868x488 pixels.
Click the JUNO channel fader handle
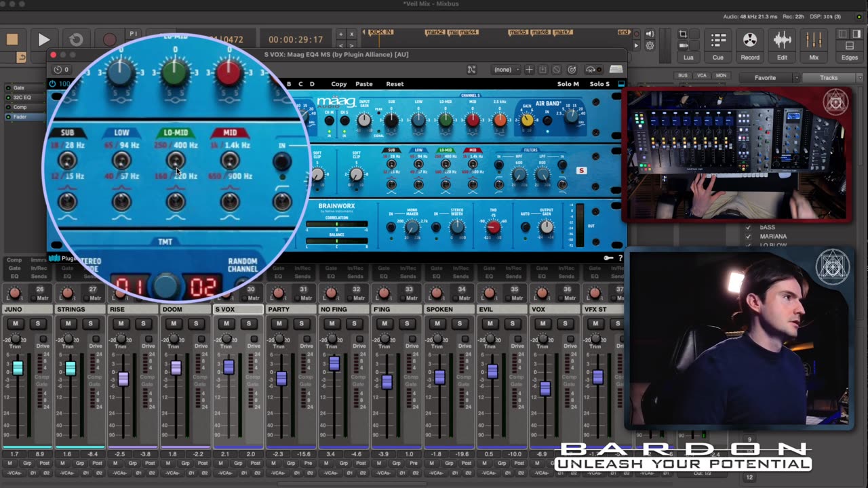point(18,368)
